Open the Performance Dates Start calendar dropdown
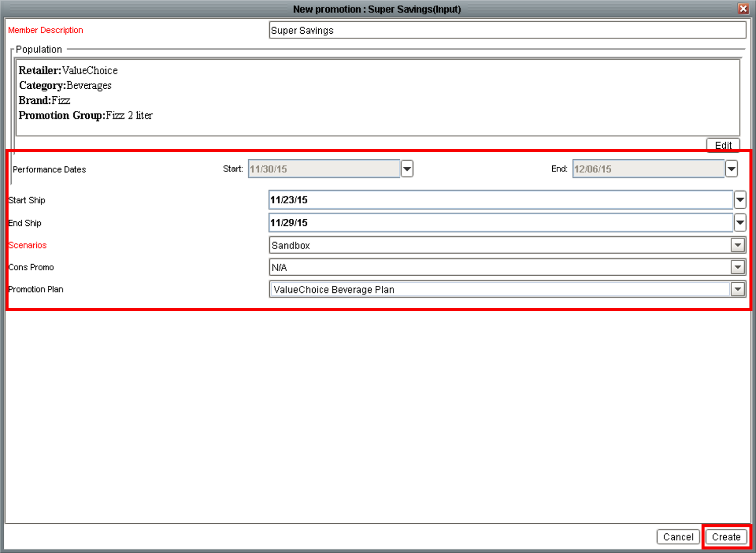This screenshot has width=756, height=553. pyautogui.click(x=407, y=169)
